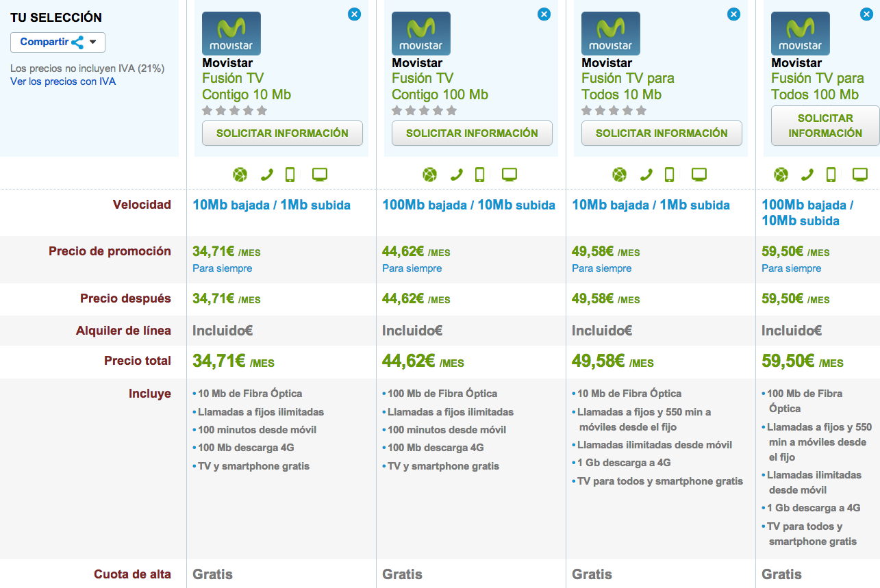Remove Fusión TV Contigo 100 Mb from comparison
The width and height of the screenshot is (880, 588).
tap(544, 14)
